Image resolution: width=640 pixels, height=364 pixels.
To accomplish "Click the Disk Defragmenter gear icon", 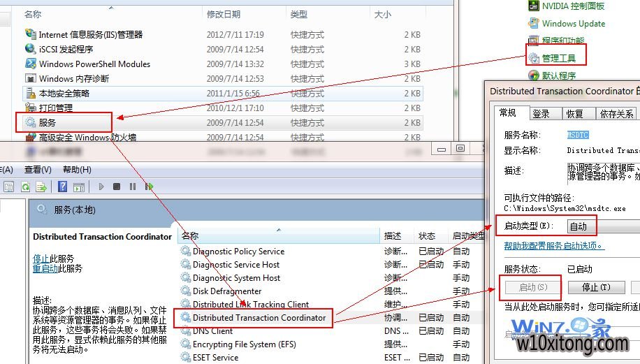I will click(186, 291).
